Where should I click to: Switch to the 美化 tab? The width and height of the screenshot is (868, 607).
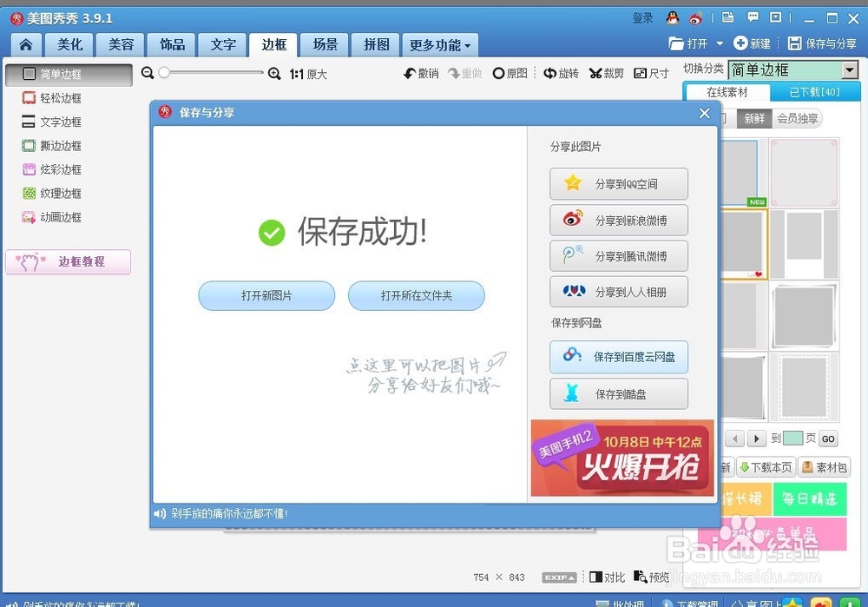click(69, 45)
